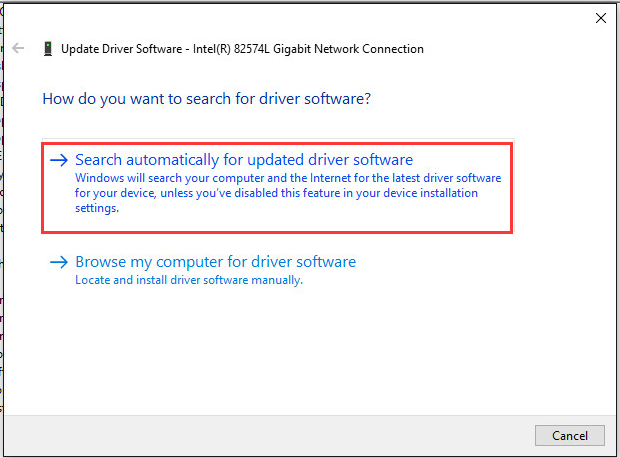Close the Update Driver Software dialog
The image size is (620, 458).
point(600,17)
